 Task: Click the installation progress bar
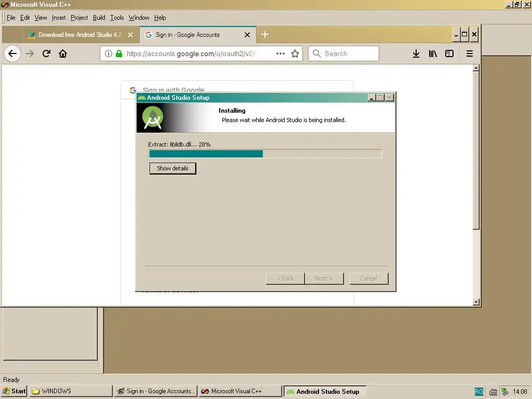(x=265, y=154)
